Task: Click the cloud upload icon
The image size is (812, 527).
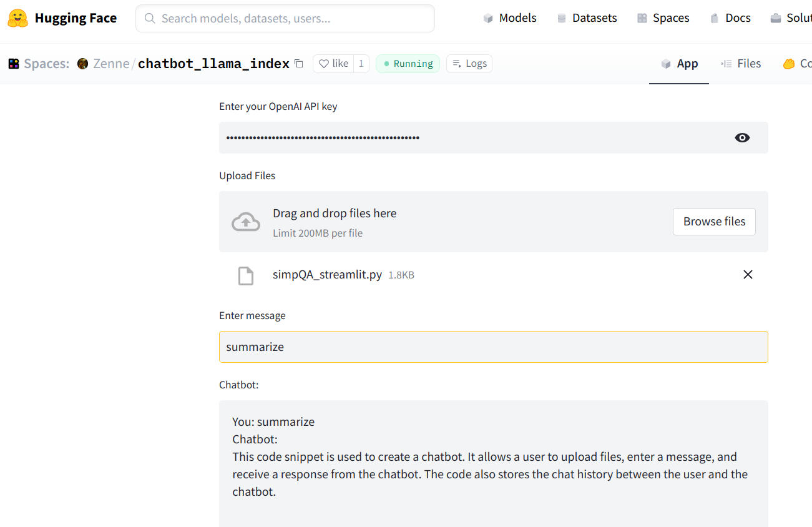Action: [246, 222]
